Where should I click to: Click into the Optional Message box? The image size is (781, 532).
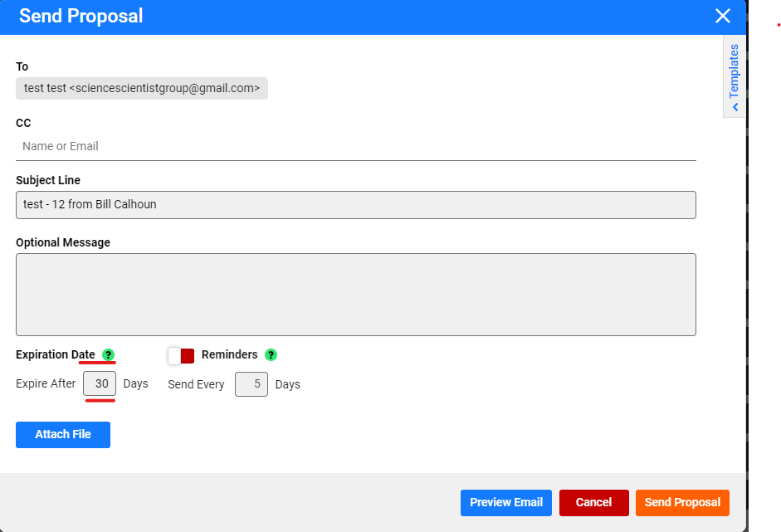355,295
